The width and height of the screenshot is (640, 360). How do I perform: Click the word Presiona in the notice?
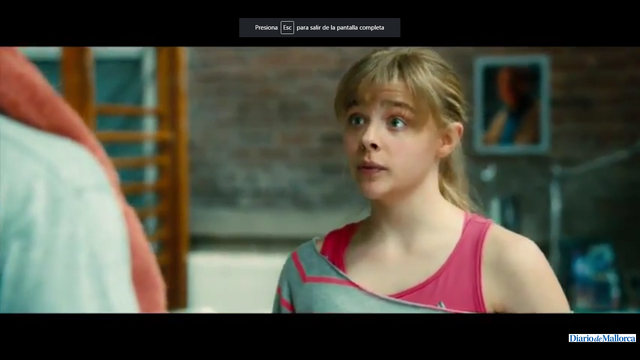(x=266, y=27)
